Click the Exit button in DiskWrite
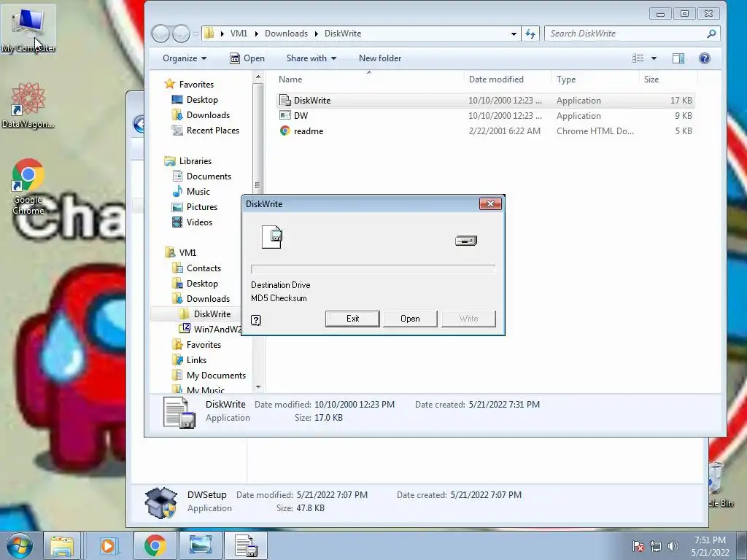Viewport: 747px width, 560px height. [352, 319]
